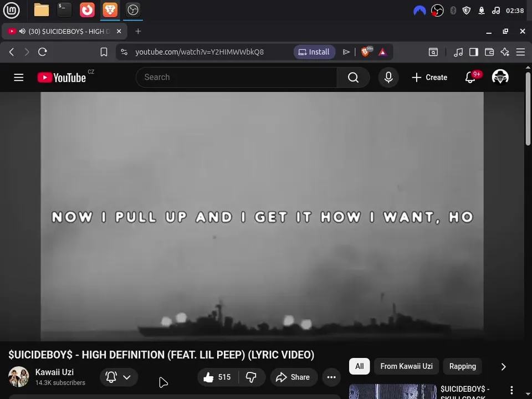Go forward in browser history

(27, 52)
